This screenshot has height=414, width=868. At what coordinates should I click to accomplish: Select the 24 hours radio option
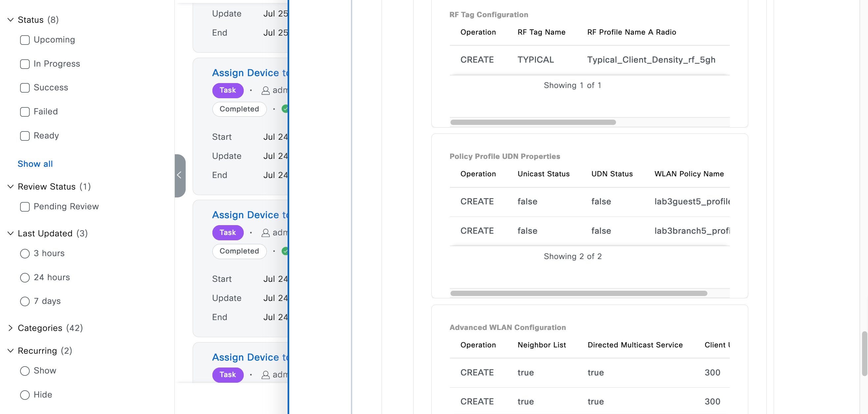tap(25, 278)
